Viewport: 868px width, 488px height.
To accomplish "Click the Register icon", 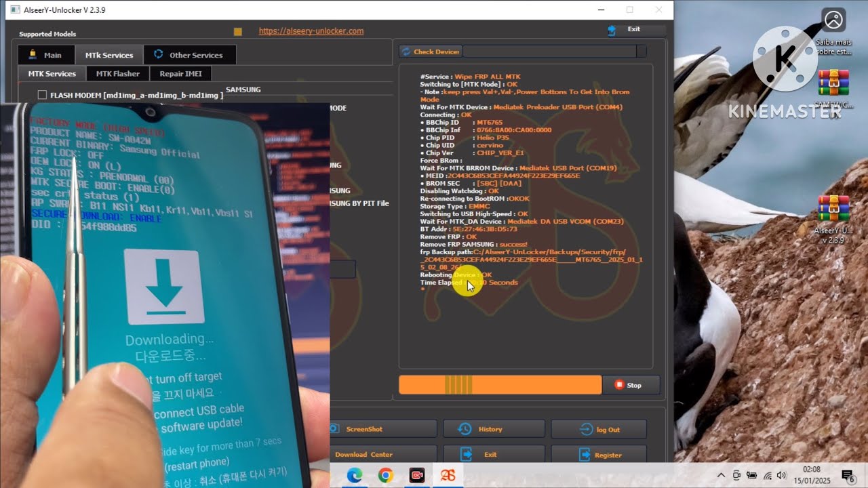I will pyautogui.click(x=585, y=454).
